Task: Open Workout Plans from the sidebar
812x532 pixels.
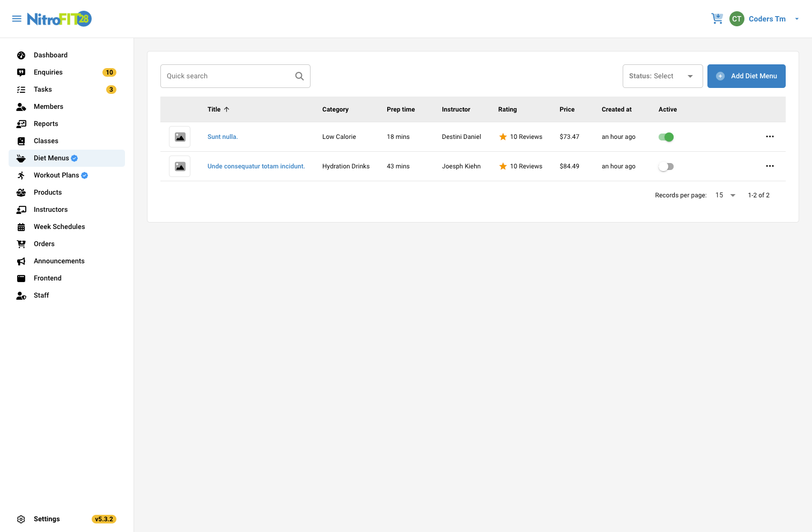Action: point(56,175)
